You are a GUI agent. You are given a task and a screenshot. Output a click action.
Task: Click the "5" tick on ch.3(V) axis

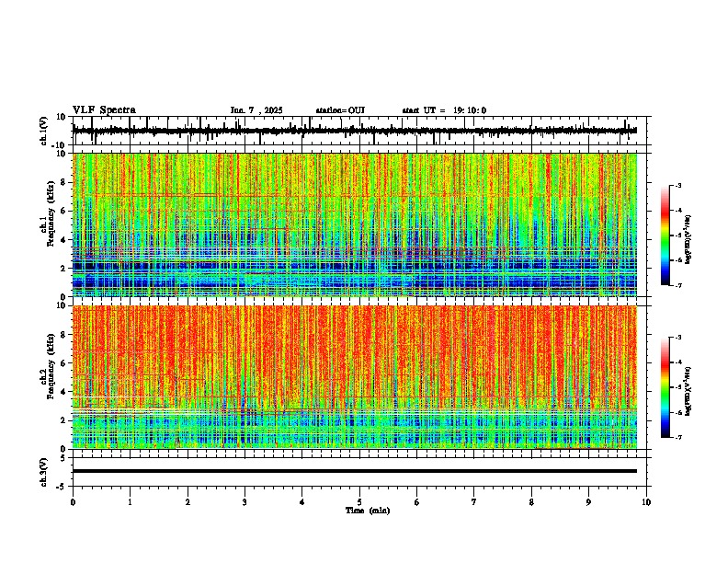[x=64, y=458]
